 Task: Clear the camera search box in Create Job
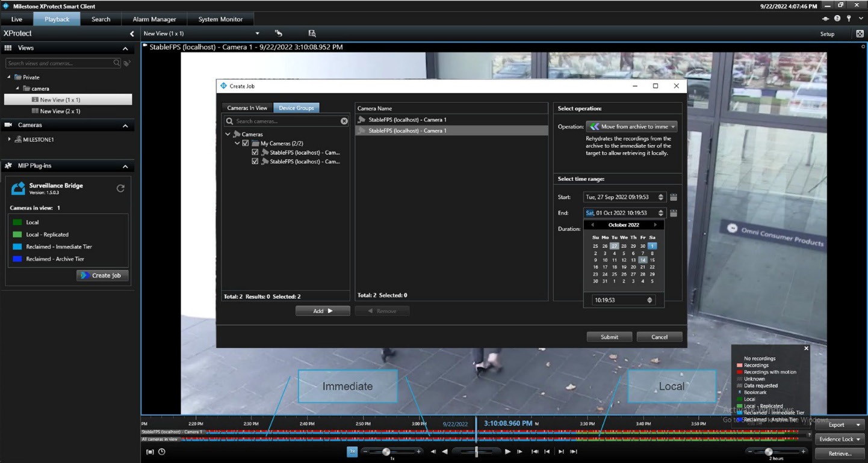[x=344, y=121]
